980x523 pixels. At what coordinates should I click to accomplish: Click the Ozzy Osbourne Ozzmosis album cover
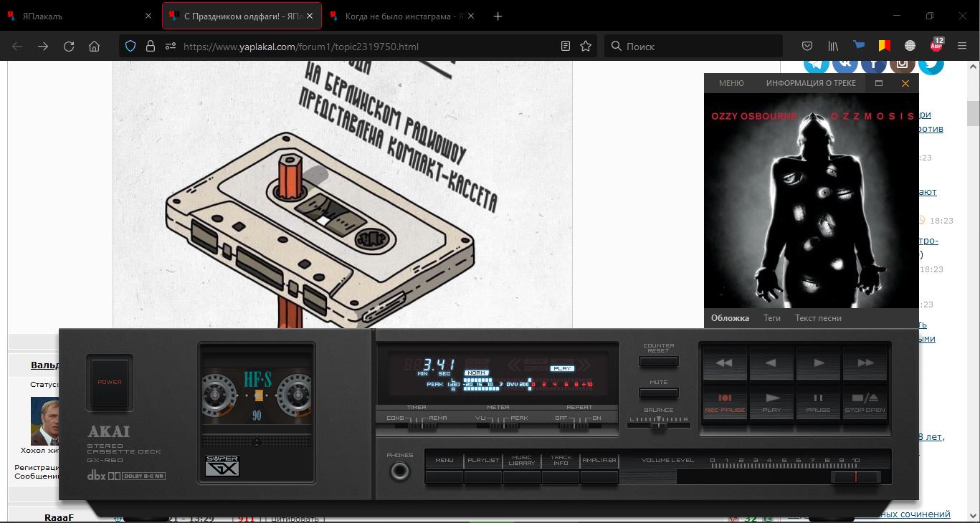point(812,201)
